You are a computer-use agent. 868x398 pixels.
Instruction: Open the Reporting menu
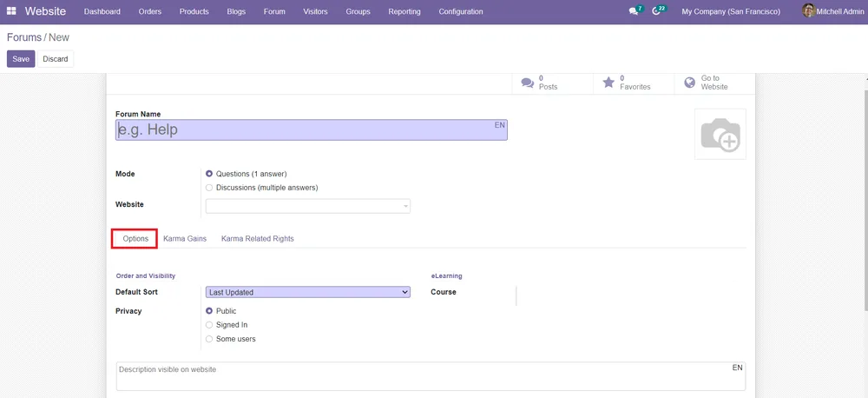point(404,11)
